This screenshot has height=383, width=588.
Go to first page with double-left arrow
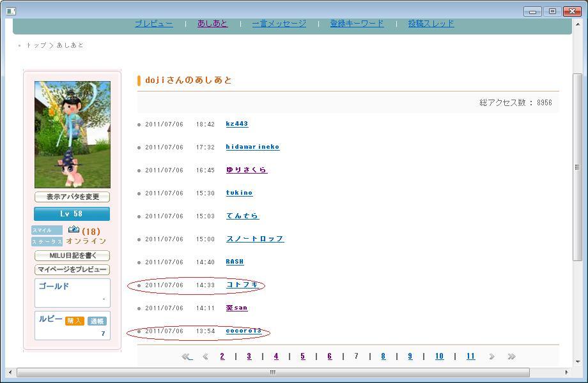click(187, 357)
